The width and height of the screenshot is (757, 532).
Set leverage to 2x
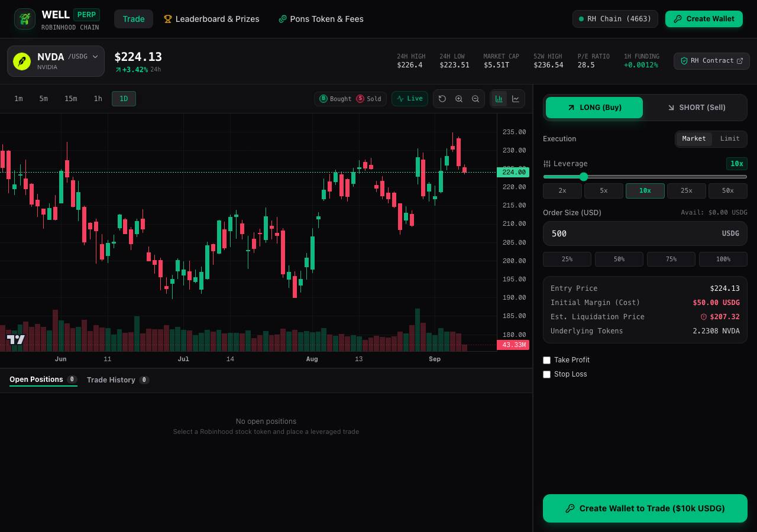[x=562, y=190]
